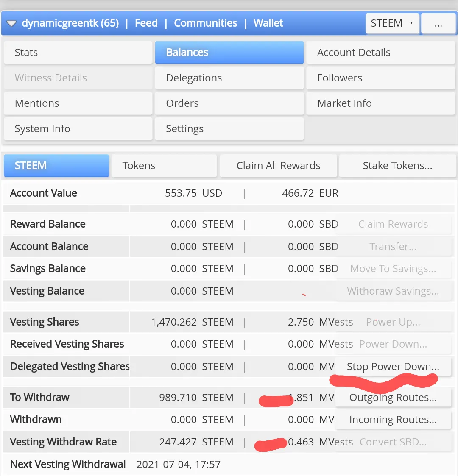The image size is (458, 476).
Task: Open Incoming Routes... dialog
Action: pyautogui.click(x=393, y=420)
